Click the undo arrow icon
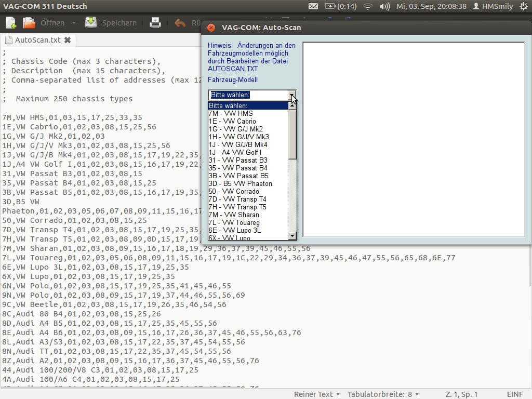 click(x=180, y=23)
